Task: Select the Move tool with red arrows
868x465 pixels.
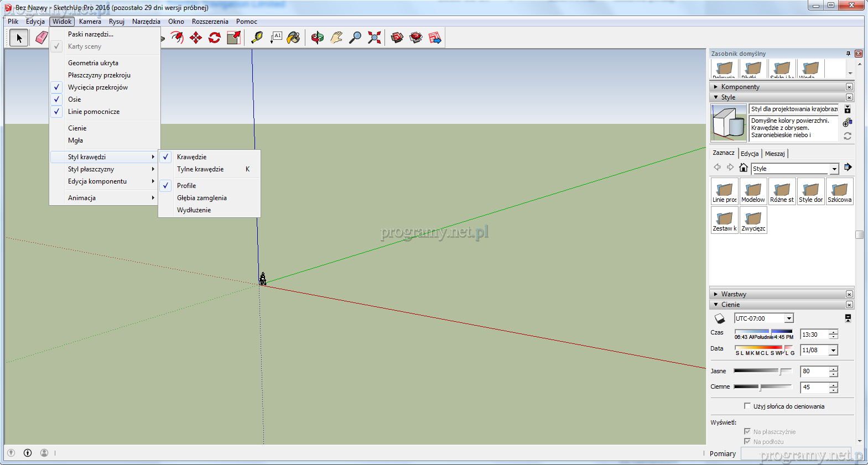Action: coord(196,38)
